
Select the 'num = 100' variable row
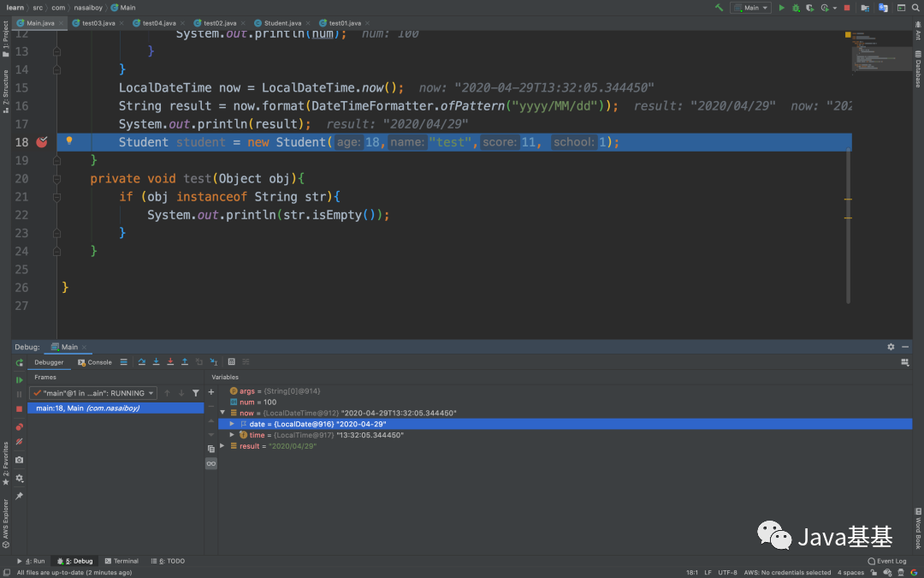[566, 402]
